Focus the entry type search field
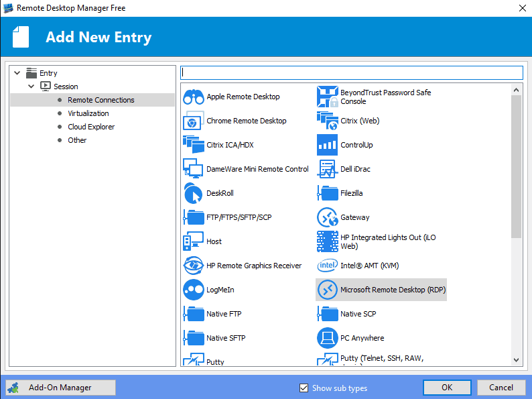 (352, 72)
